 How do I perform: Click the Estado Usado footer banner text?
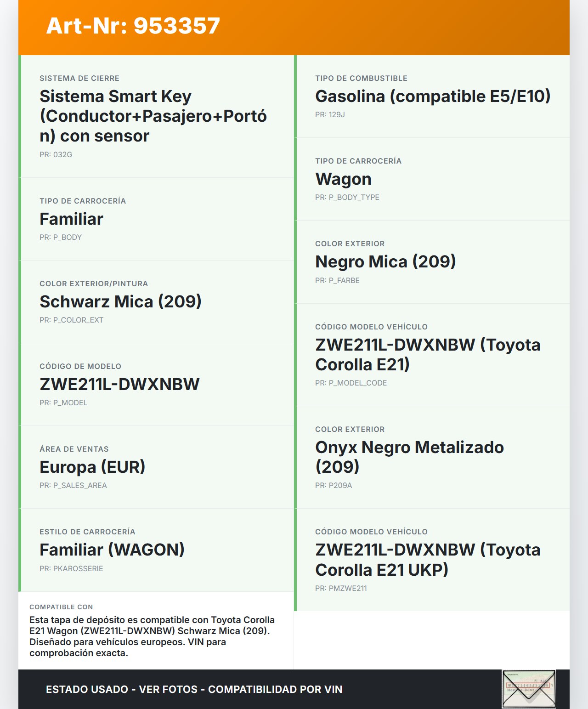(x=194, y=689)
